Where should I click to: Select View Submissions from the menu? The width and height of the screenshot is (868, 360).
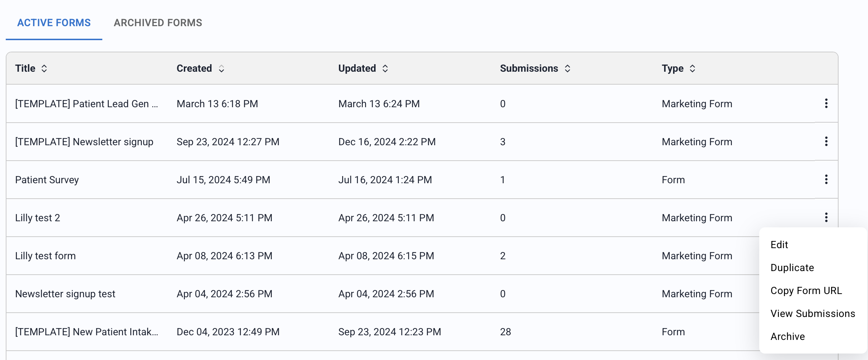tap(813, 313)
